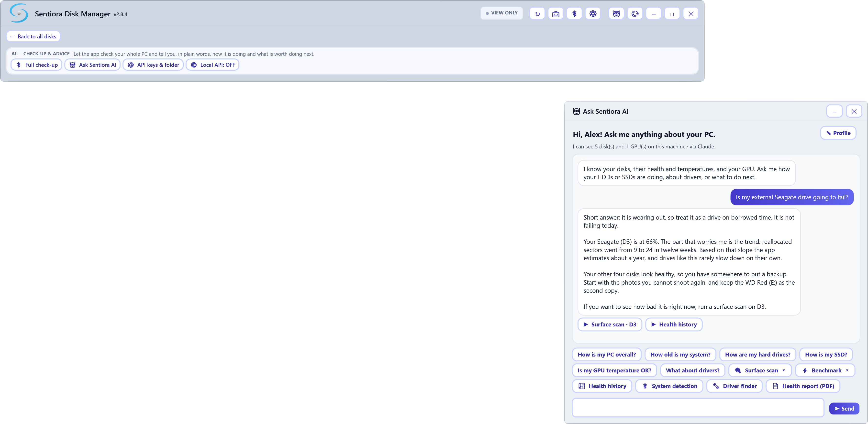Click the robot icon in Ask Sentiora AI header

click(x=576, y=111)
